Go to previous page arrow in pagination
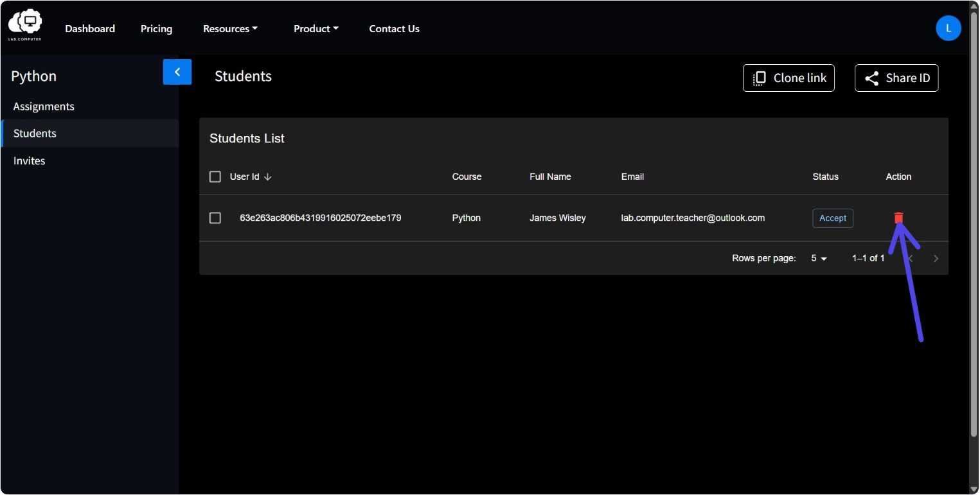 [910, 258]
